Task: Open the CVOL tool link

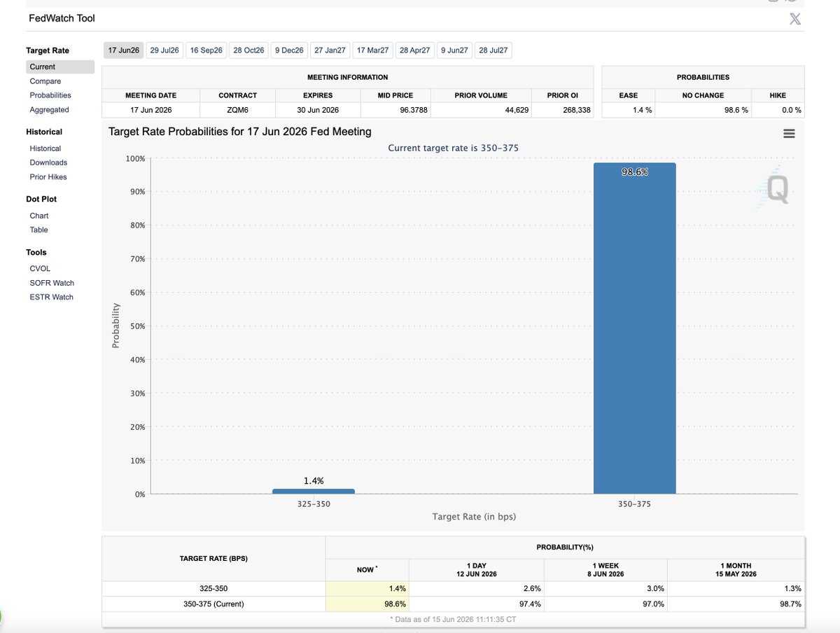Action: click(40, 269)
